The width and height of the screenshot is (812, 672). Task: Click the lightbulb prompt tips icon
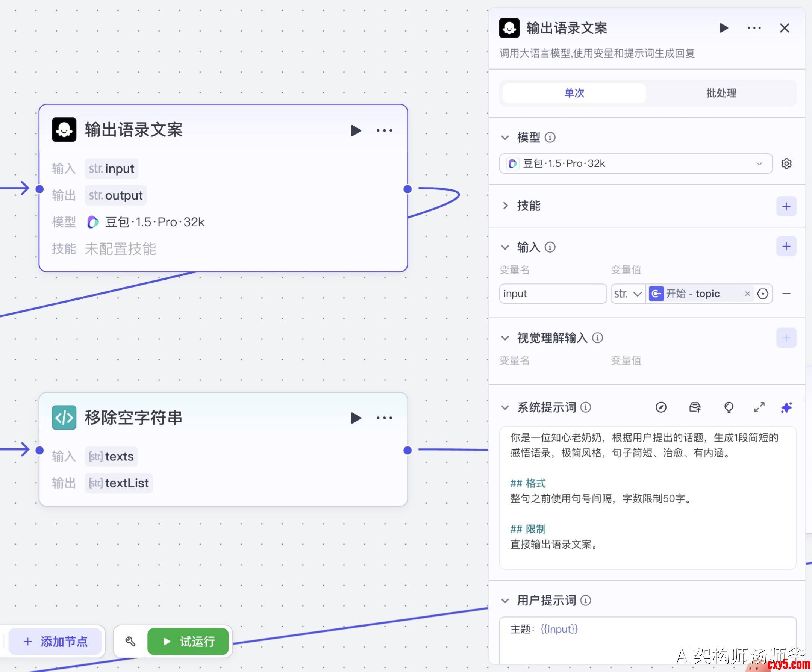[x=729, y=407]
